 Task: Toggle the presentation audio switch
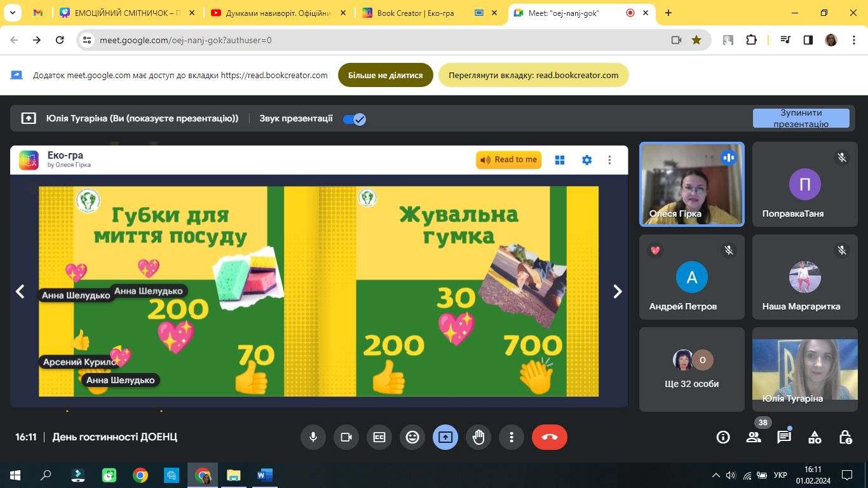354,119
